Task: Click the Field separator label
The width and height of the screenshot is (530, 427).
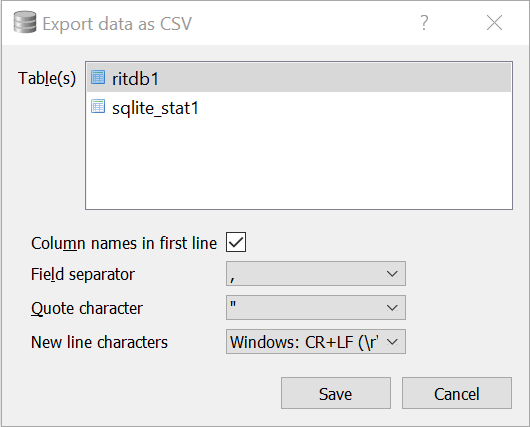Action: click(83, 274)
